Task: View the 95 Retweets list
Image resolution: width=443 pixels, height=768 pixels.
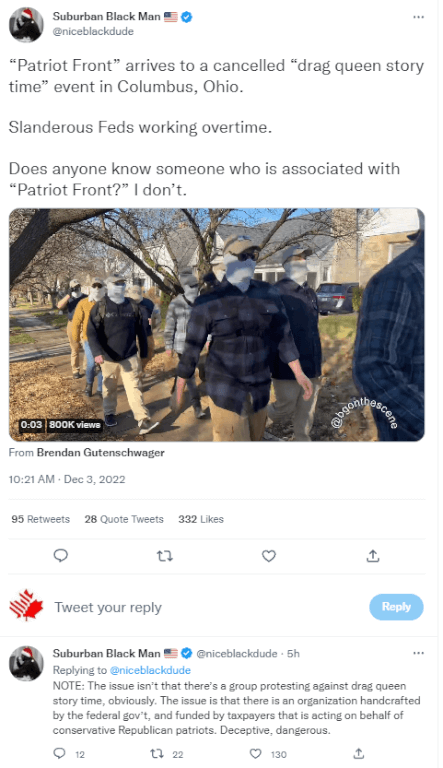Action: point(41,519)
